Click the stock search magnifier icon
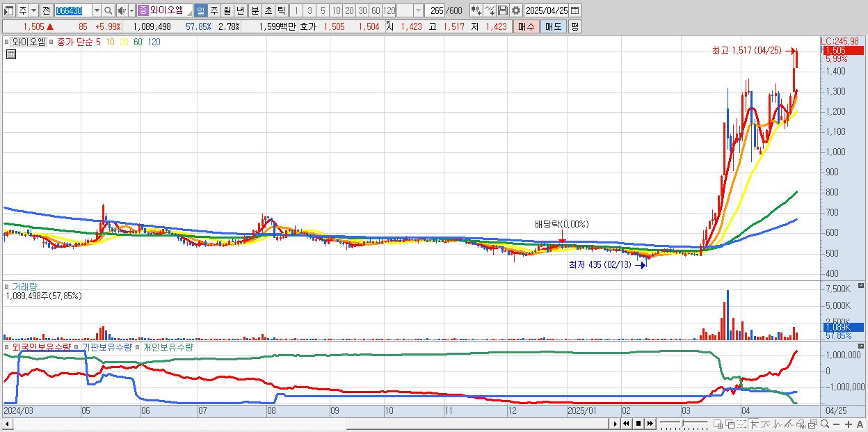Screen dimensions: 868x432 pyautogui.click(x=108, y=10)
